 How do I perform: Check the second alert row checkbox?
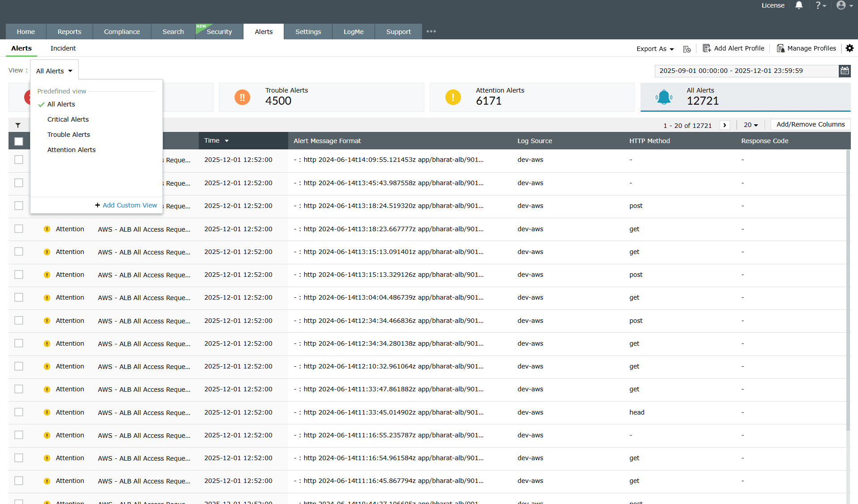[18, 182]
